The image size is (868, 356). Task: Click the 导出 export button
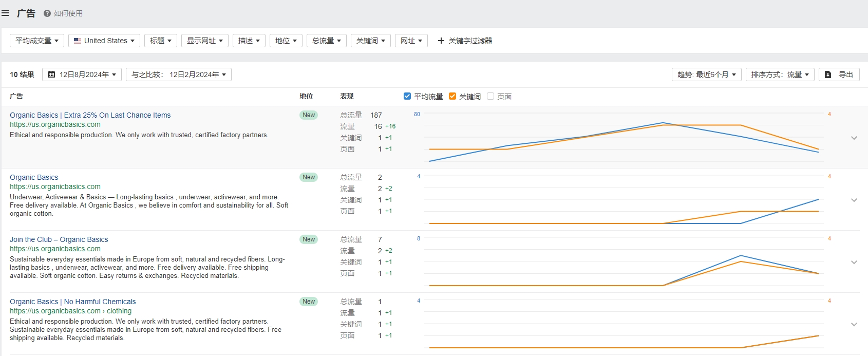(839, 74)
